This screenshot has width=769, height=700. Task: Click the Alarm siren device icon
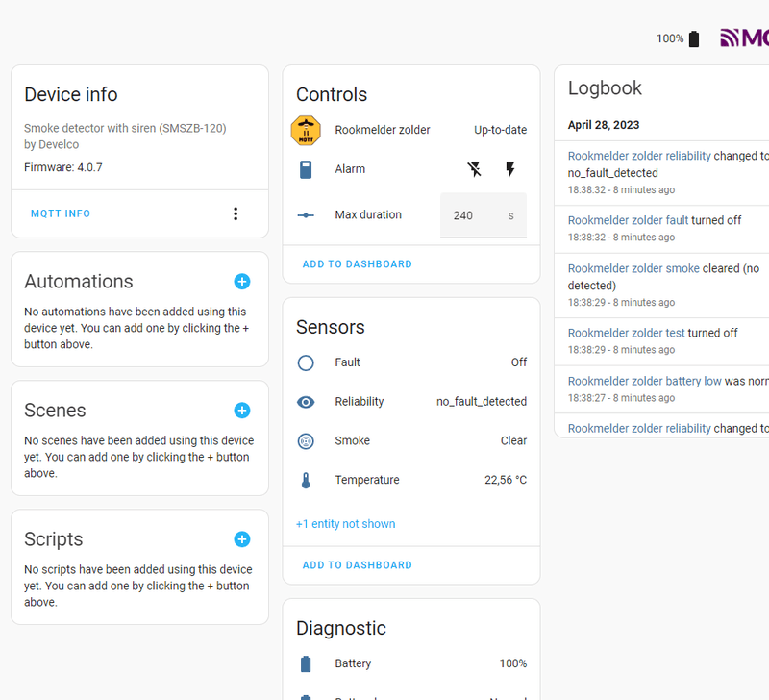pyautogui.click(x=306, y=169)
